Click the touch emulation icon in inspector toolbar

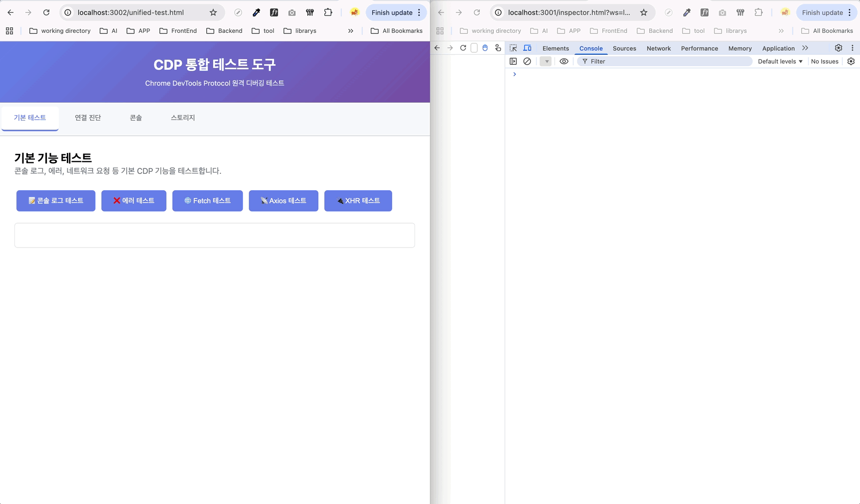[498, 48]
